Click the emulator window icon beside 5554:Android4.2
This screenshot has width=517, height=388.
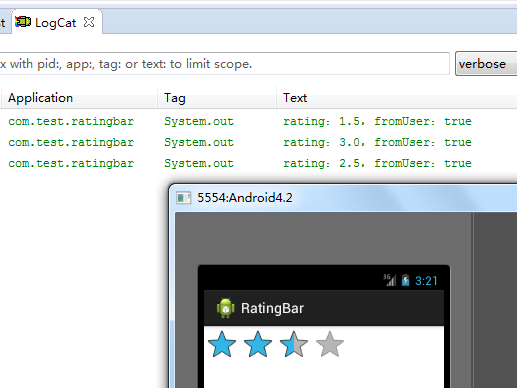coord(183,198)
